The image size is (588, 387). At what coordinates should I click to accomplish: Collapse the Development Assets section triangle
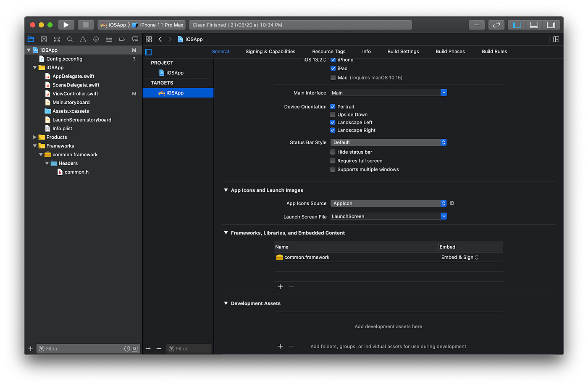[x=226, y=303]
